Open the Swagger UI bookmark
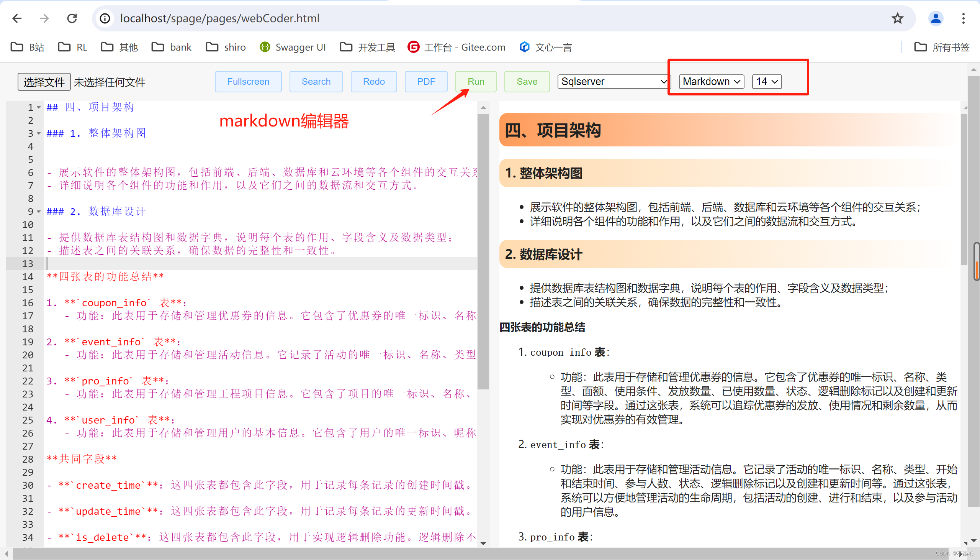Screen dimensions: 980x560 (292, 47)
